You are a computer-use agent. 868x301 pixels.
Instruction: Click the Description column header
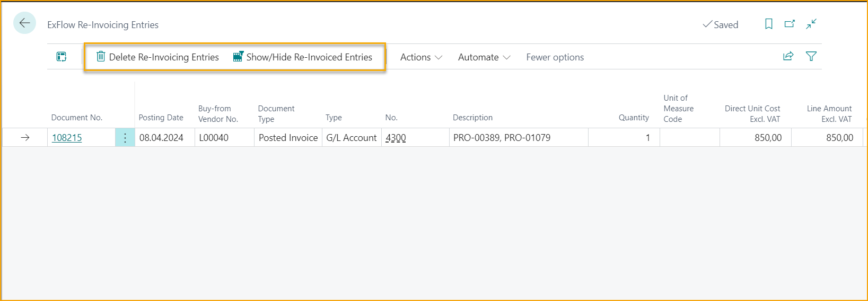[x=472, y=118]
